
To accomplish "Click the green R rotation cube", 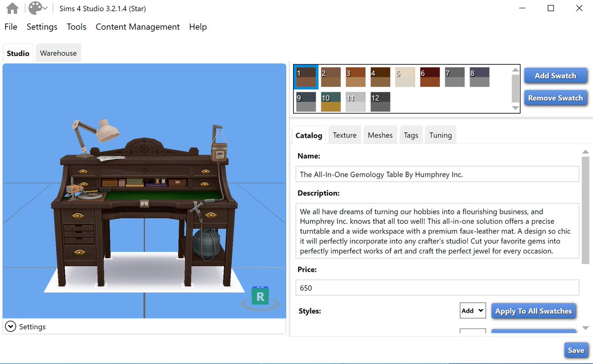I will click(259, 296).
